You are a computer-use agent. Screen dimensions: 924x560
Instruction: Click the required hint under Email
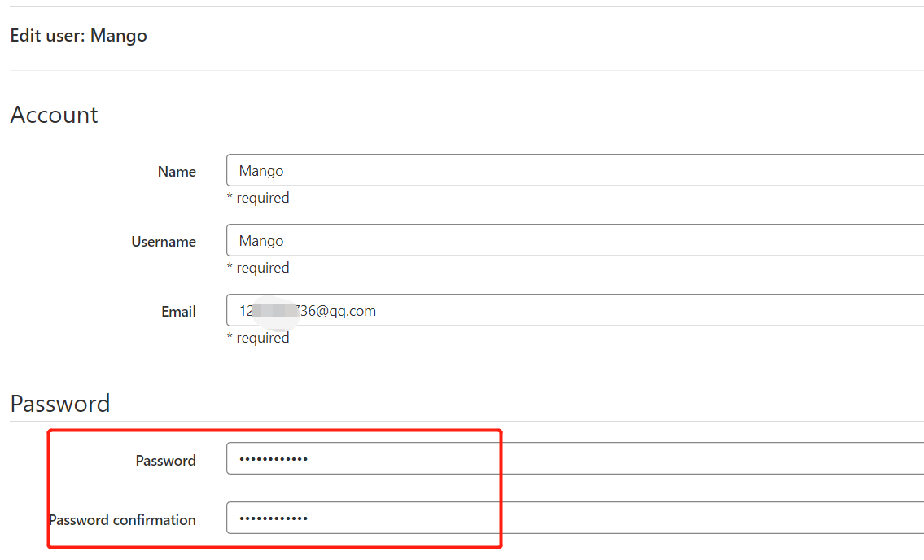point(258,339)
